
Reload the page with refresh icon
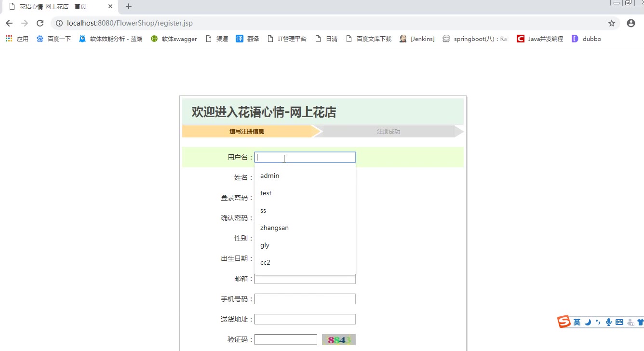(40, 23)
